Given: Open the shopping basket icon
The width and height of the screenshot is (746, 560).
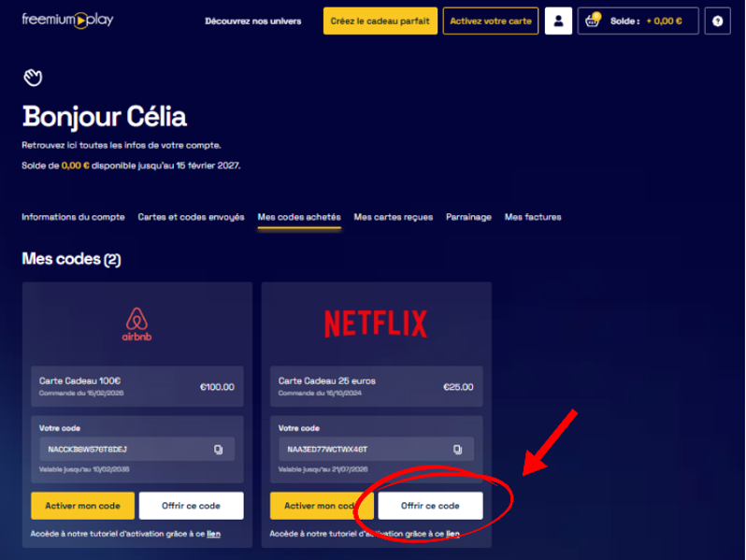Looking at the screenshot, I should [x=593, y=21].
